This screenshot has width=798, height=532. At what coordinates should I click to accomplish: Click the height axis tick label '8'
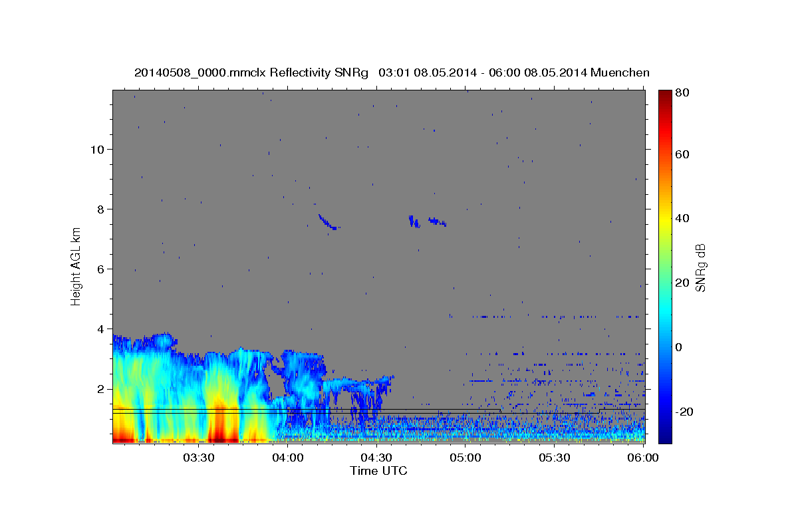click(100, 209)
